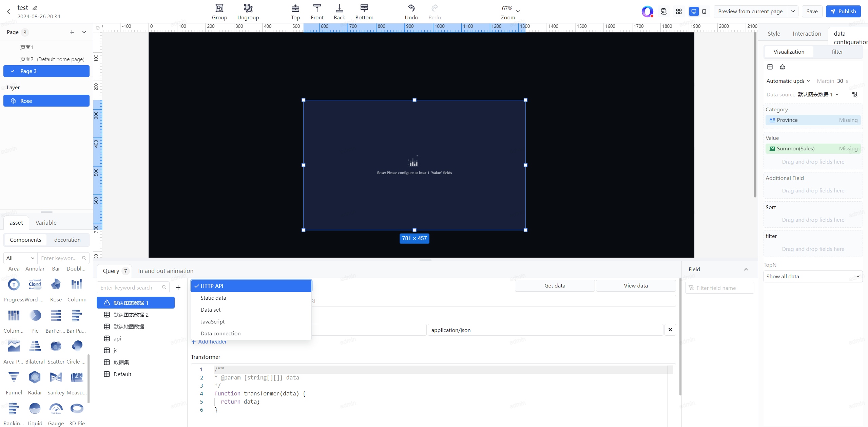868x427 pixels.
Task: Select the Scatter chart component
Action: pyautogui.click(x=56, y=346)
